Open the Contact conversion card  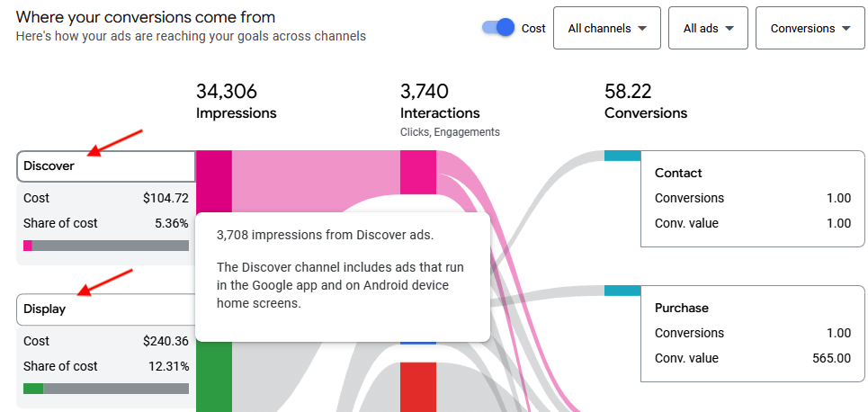pos(752,199)
